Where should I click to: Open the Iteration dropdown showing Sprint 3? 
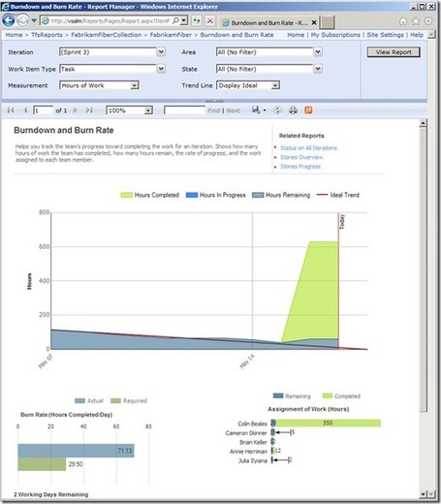pos(161,51)
